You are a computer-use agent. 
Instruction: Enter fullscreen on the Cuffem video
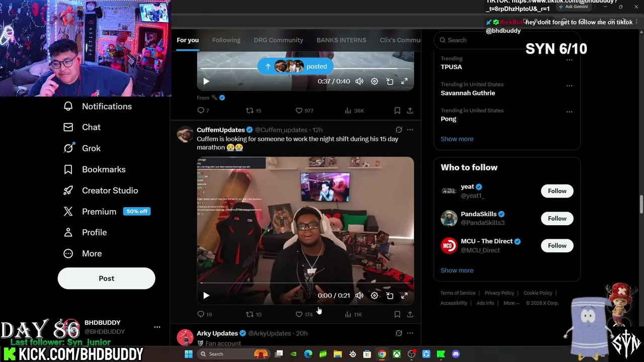click(404, 296)
